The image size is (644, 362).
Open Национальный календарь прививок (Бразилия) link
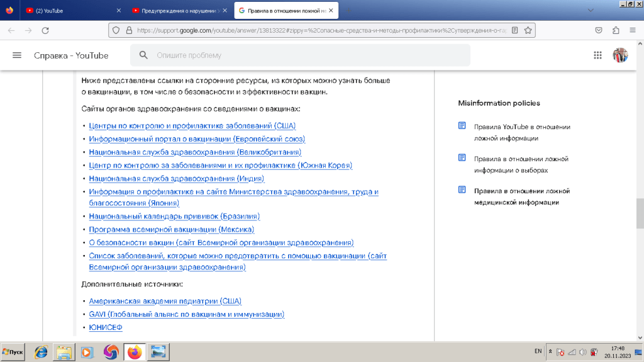(x=175, y=216)
